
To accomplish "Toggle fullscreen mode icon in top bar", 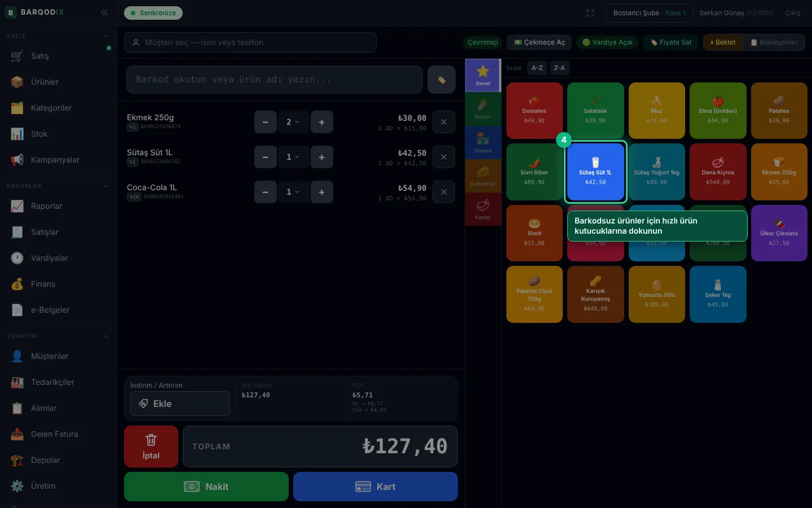I will [x=590, y=13].
